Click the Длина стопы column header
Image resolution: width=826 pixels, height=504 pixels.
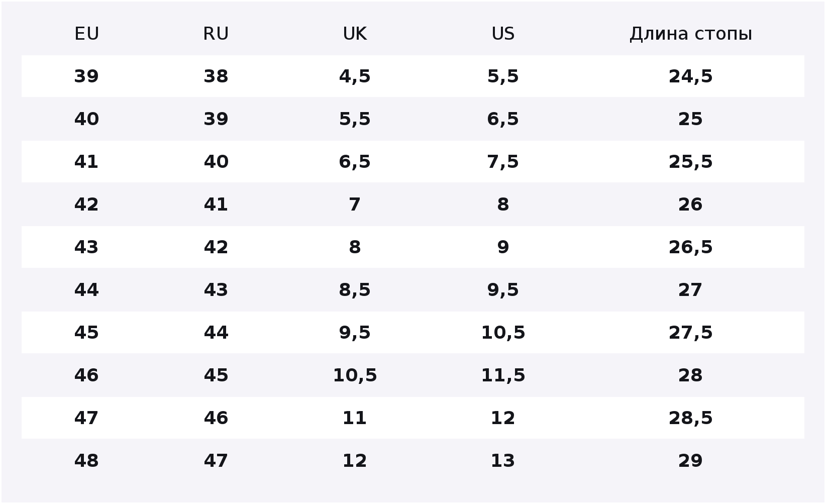pyautogui.click(x=691, y=34)
